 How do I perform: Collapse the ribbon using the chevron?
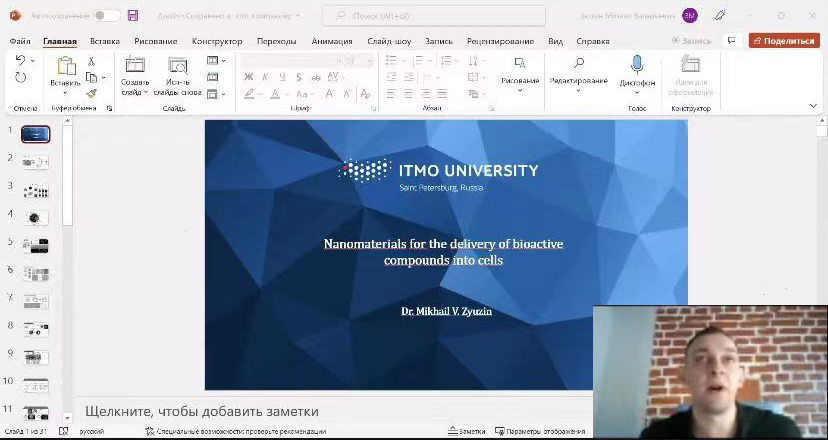click(813, 105)
